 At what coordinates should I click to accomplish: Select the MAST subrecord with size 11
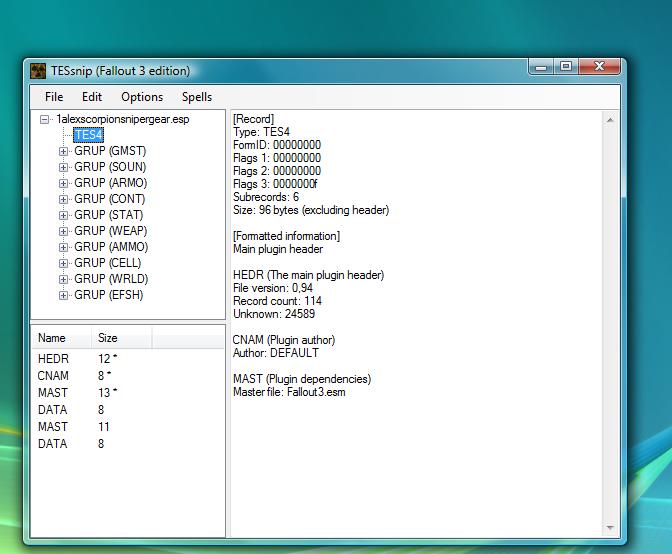tap(128, 427)
